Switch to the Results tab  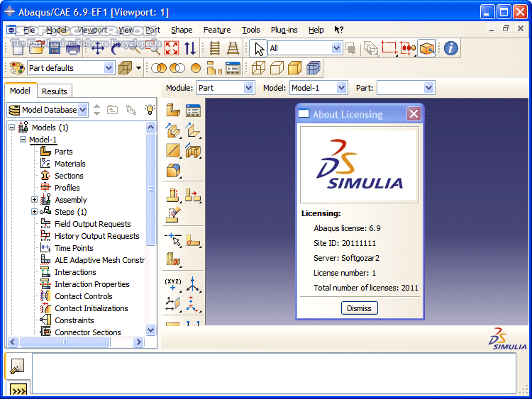point(55,91)
